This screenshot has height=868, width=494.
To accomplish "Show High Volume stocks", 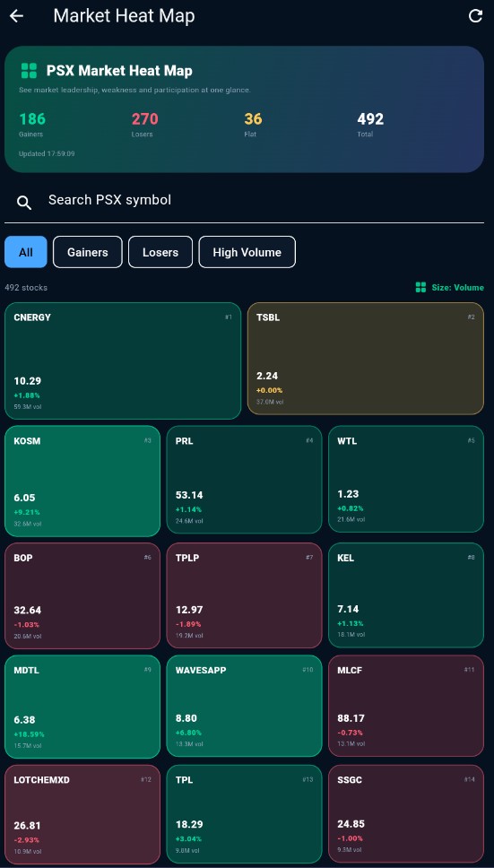I will click(247, 253).
